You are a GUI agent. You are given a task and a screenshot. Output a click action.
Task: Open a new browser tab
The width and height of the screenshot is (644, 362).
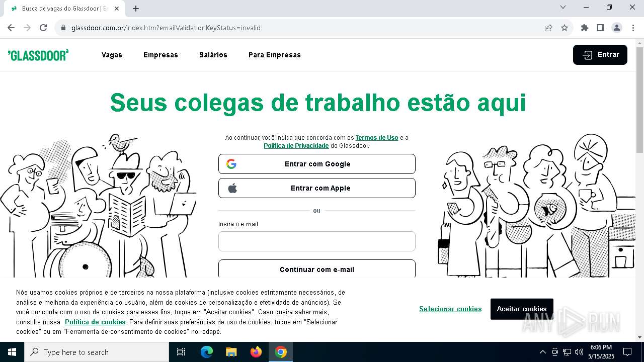pyautogui.click(x=136, y=9)
